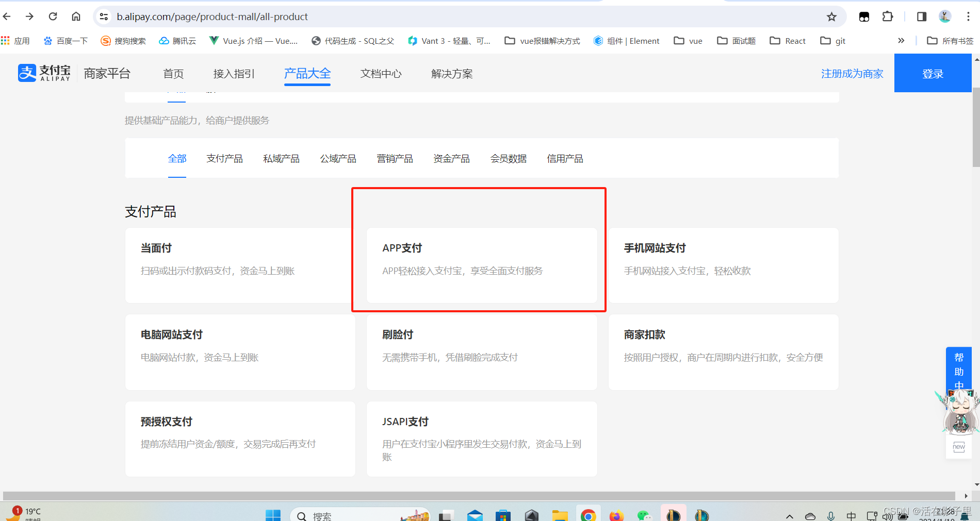Image resolution: width=980 pixels, height=521 pixels.
Task: Open the 刷脸付 product card
Action: click(482, 352)
